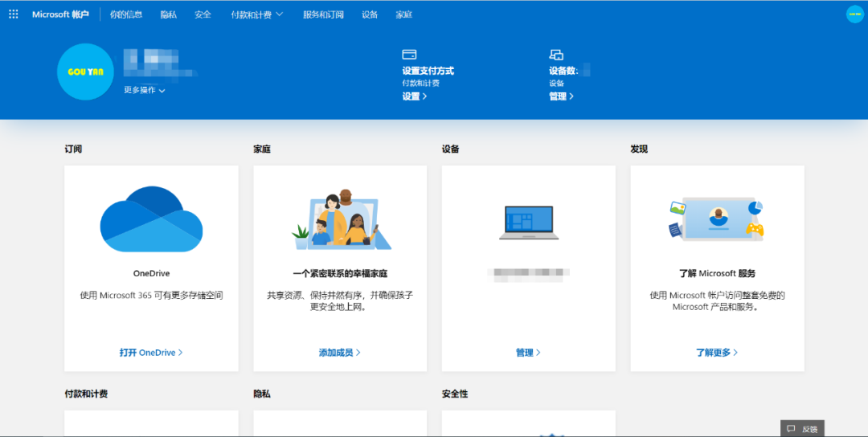Click 设置 link under payment method
The width and height of the screenshot is (868, 437).
pos(415,96)
